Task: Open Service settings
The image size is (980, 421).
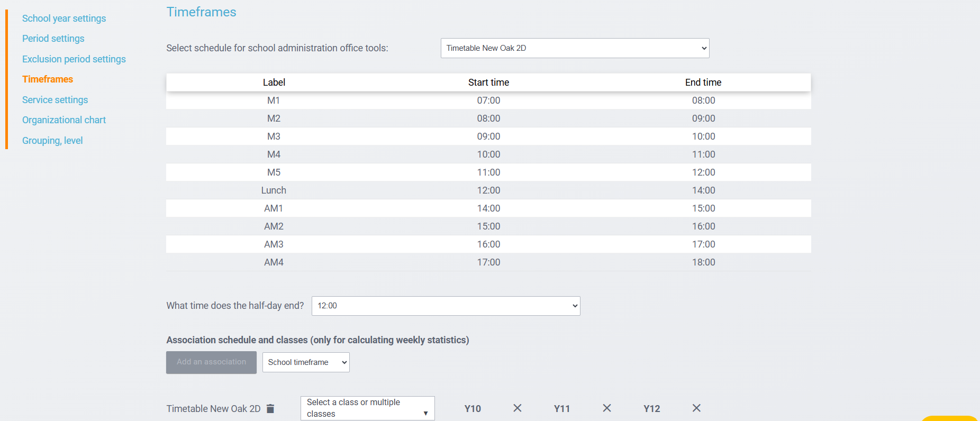Action: point(55,100)
